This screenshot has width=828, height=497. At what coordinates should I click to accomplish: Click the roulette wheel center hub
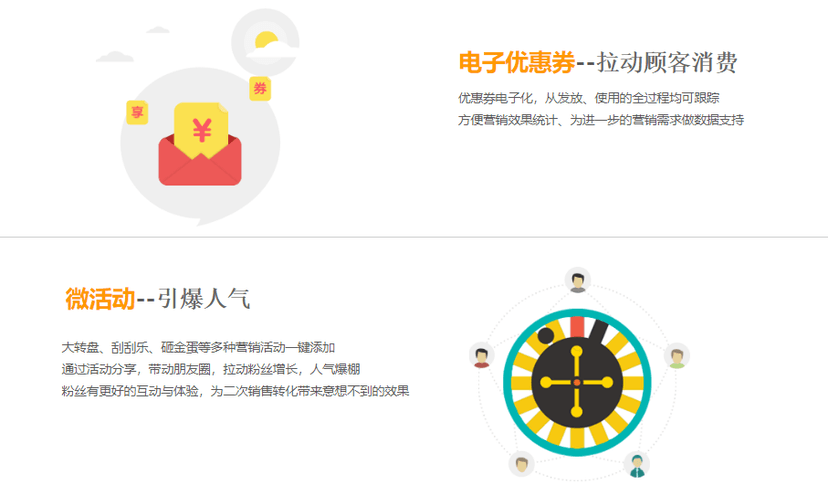point(577,382)
